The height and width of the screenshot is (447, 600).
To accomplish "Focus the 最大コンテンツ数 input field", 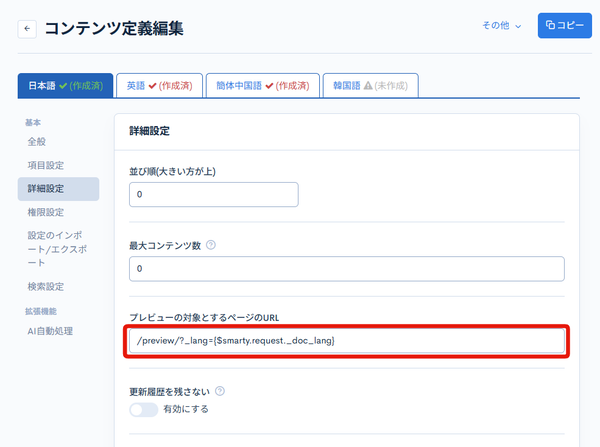I will coord(347,269).
